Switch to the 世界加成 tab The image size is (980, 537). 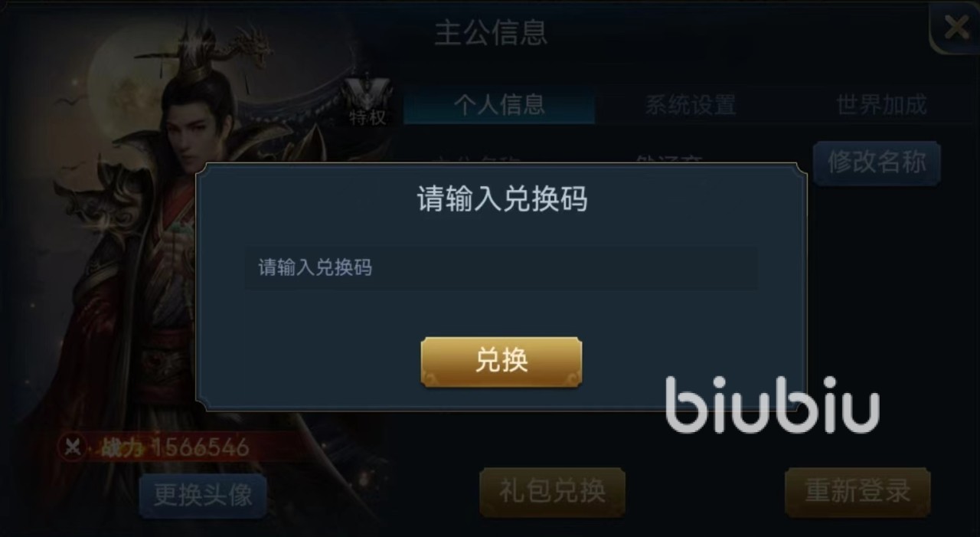click(881, 105)
